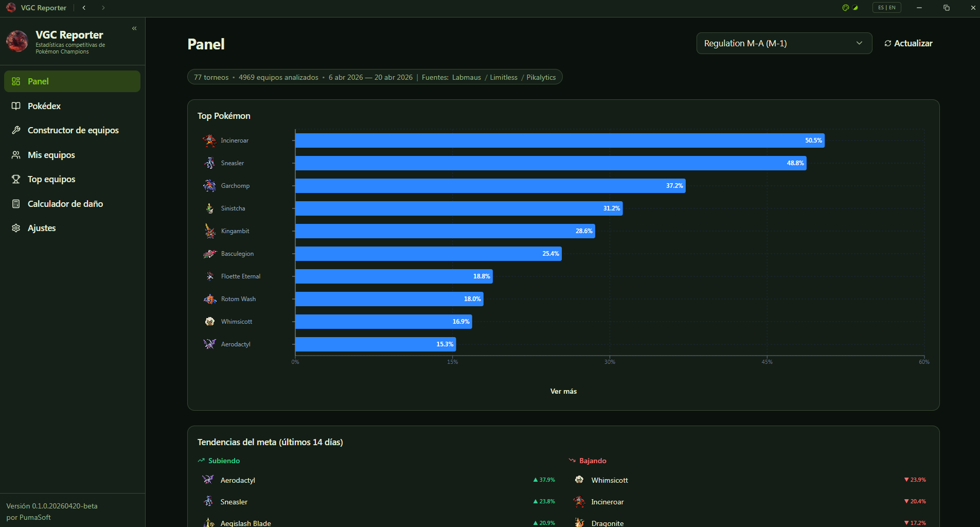Select Sneasler name in the Subiendo list
980x527 pixels.
tap(234, 502)
